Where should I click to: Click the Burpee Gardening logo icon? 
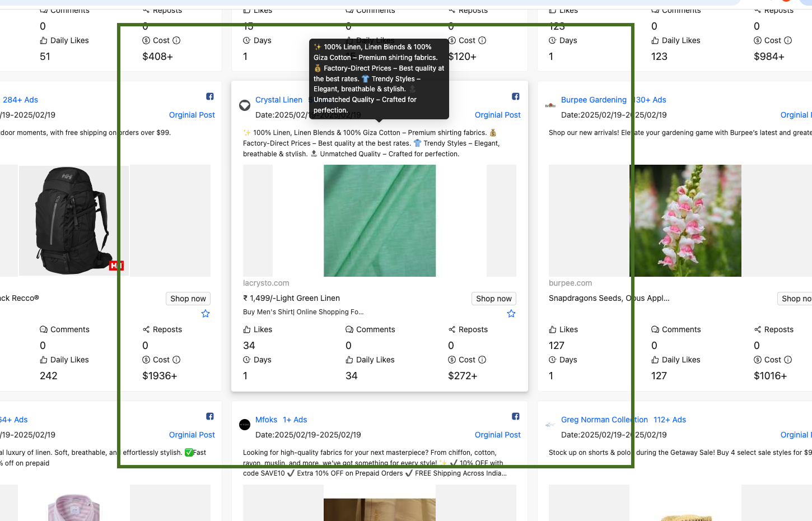(x=550, y=105)
